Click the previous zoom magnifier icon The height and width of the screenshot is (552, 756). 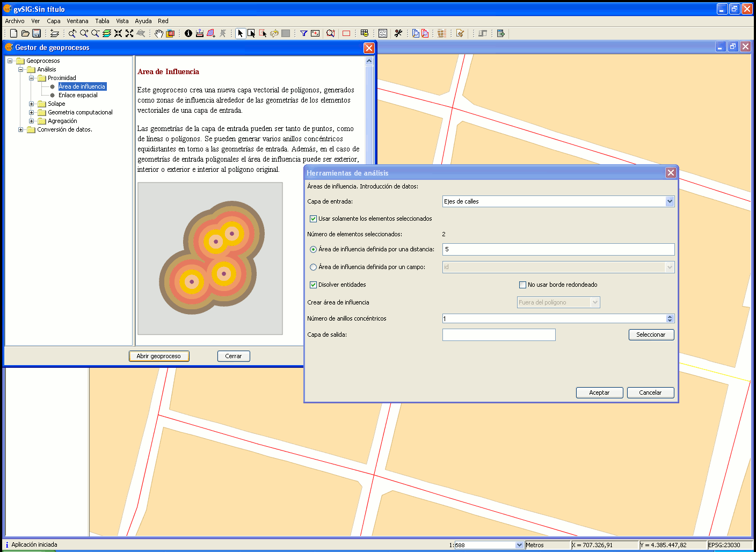(72, 33)
